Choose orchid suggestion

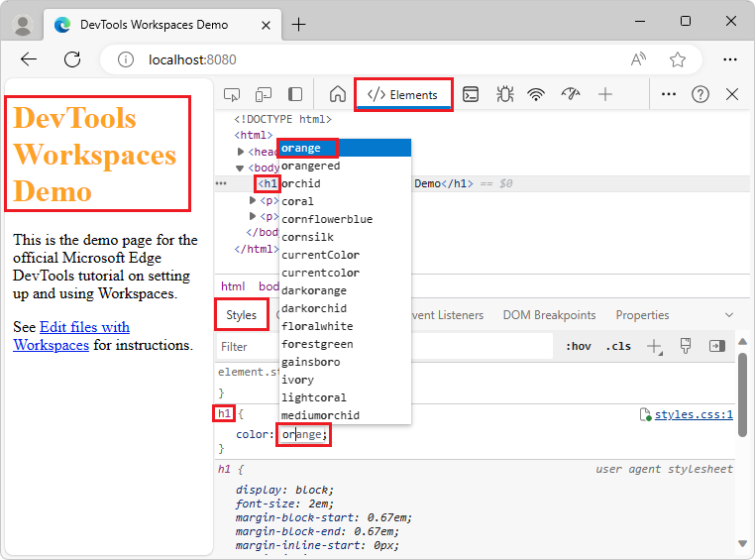(x=345, y=183)
